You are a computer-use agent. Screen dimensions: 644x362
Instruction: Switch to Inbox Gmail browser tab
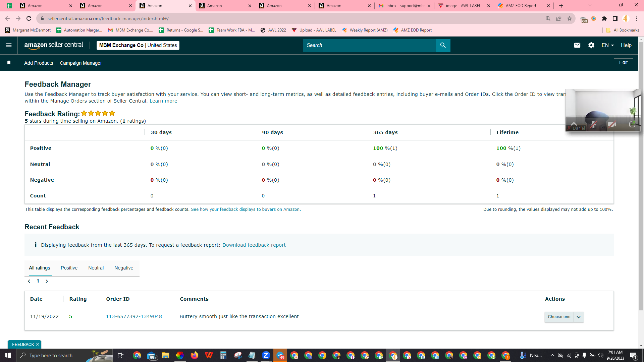404,6
